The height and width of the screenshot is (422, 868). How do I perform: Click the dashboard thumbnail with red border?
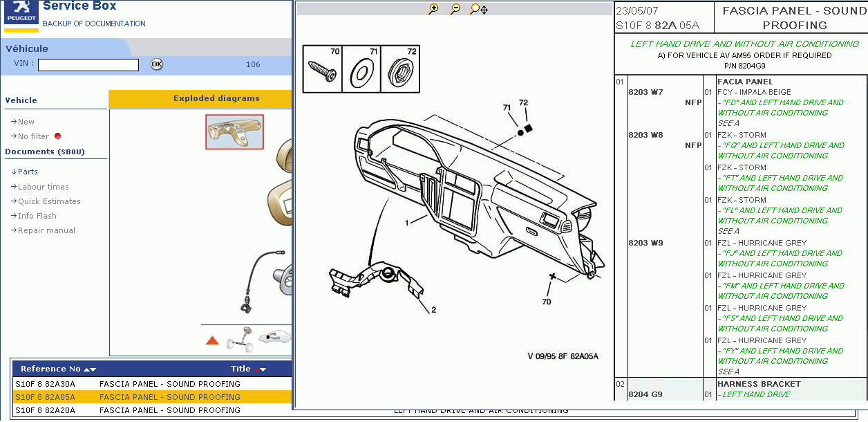tap(234, 132)
